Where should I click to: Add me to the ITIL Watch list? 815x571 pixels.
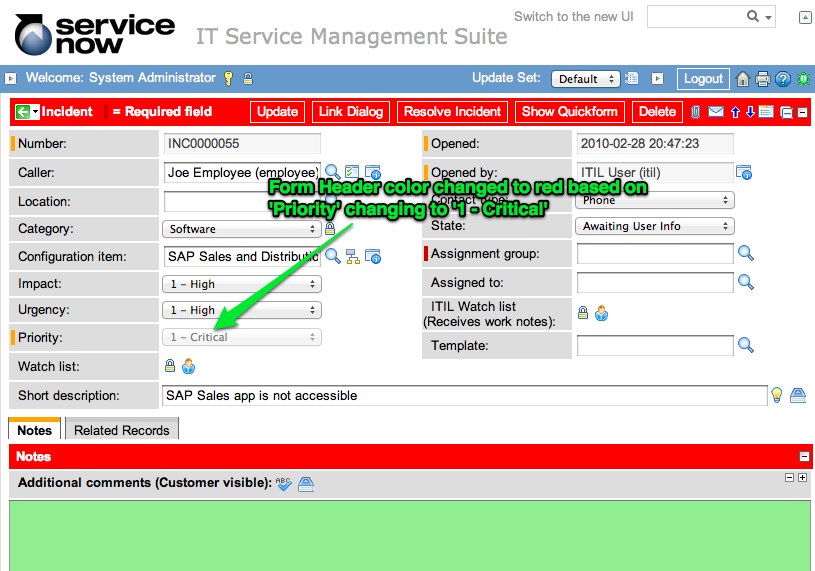click(x=601, y=313)
